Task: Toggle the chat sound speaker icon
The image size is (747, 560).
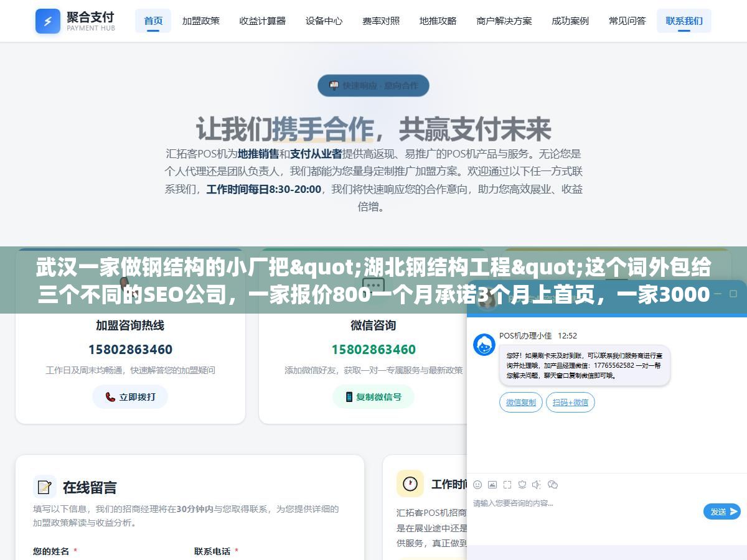Action: tap(537, 485)
